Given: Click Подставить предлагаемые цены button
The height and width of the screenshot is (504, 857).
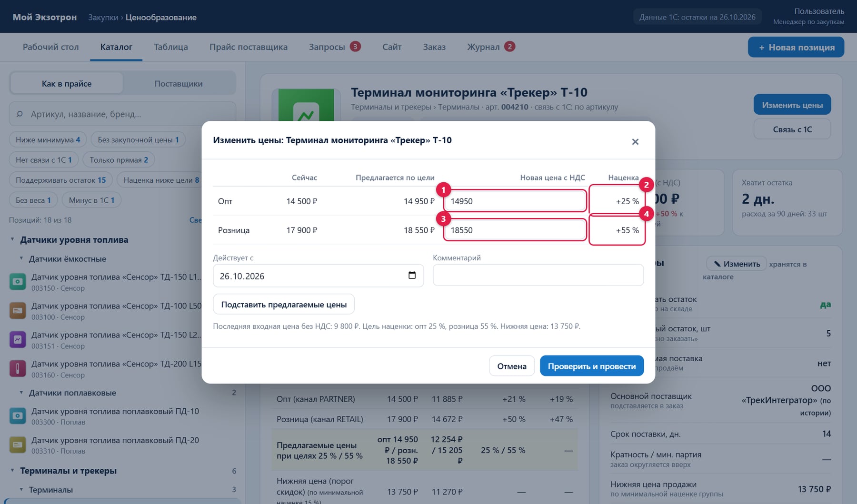Looking at the screenshot, I should (284, 304).
